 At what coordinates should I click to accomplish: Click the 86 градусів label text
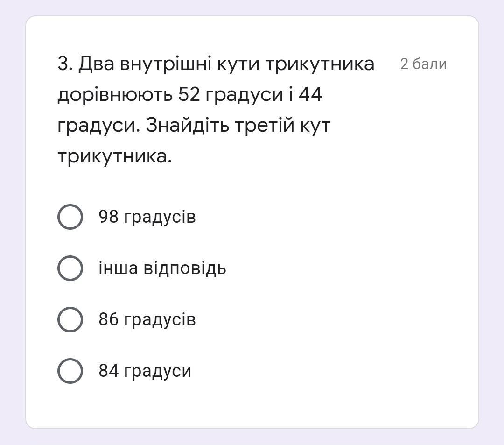point(147,320)
